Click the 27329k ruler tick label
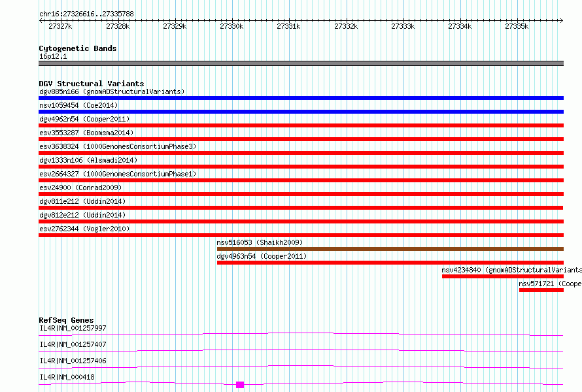The height and width of the screenshot is (392, 582). (x=175, y=26)
